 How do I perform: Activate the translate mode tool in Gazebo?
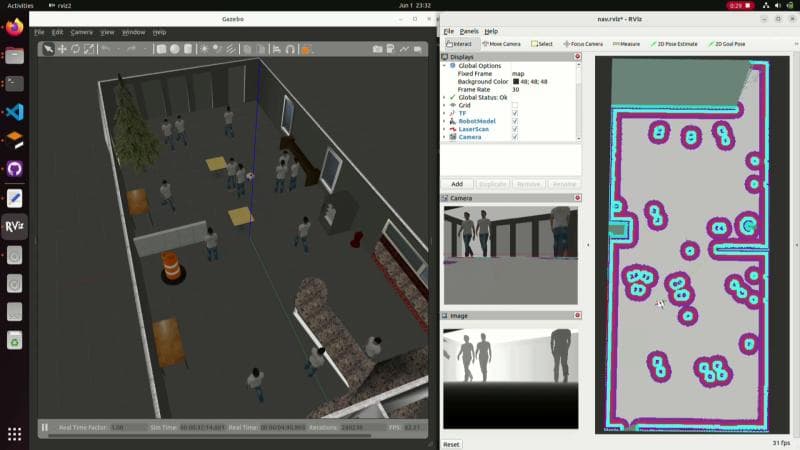(x=62, y=49)
